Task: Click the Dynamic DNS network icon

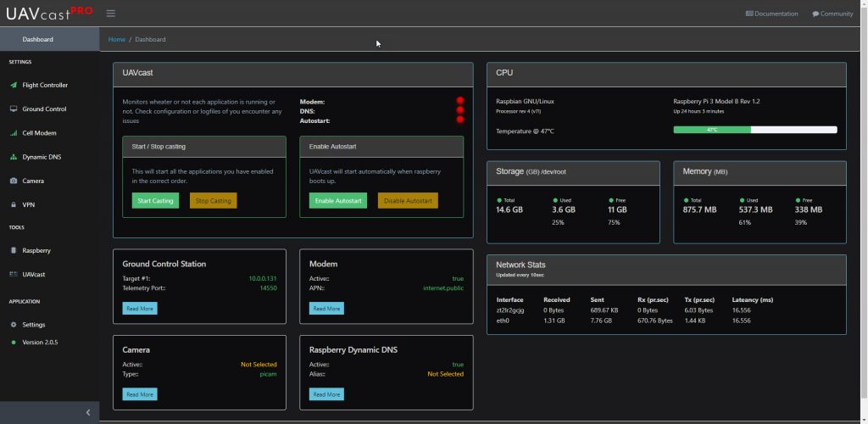Action: [14, 157]
